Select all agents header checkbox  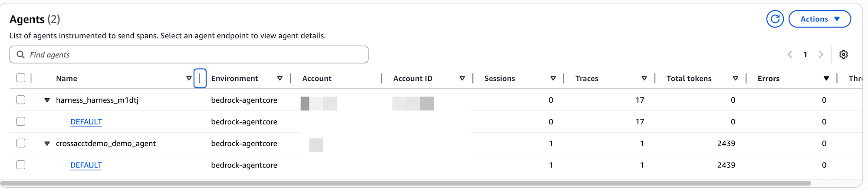pos(21,78)
